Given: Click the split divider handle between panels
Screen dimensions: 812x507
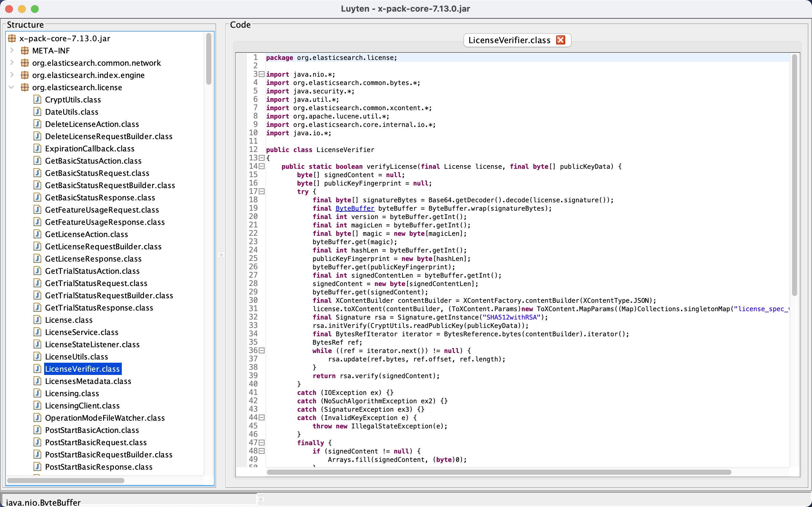Looking at the screenshot, I should click(x=221, y=255).
